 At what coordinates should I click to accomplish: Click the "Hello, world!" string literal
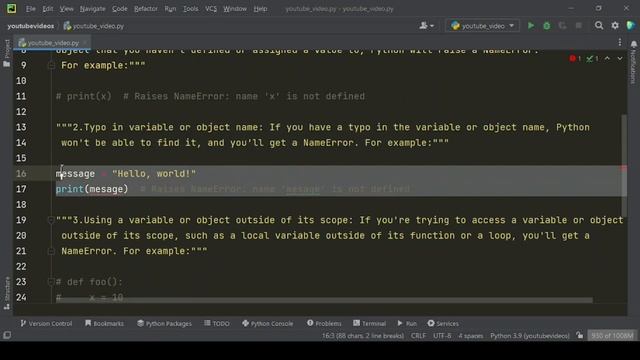coord(154,173)
